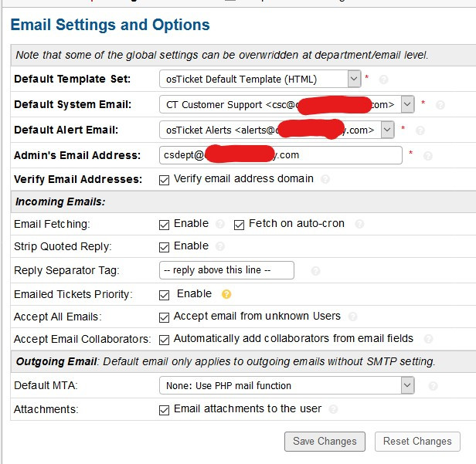This screenshot has height=464, width=476.
Task: Click yellow help icon for Emailed Tickets Priority
Action: [226, 294]
